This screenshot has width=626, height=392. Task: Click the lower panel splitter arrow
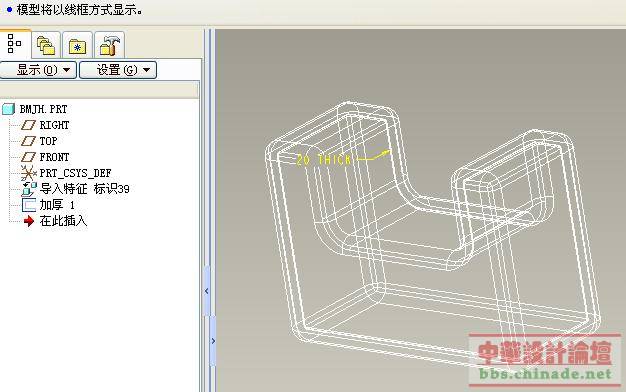tap(213, 341)
